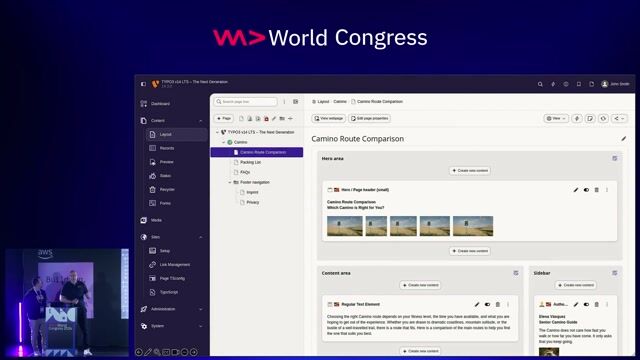This screenshot has height=360, width=640.
Task: Expand the System module group
Action: [x=200, y=326]
